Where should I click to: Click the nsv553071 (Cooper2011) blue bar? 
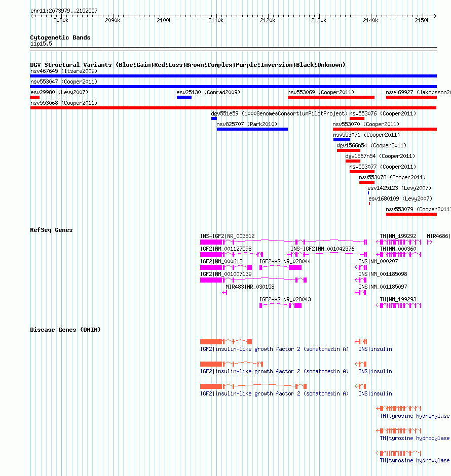tap(342, 140)
